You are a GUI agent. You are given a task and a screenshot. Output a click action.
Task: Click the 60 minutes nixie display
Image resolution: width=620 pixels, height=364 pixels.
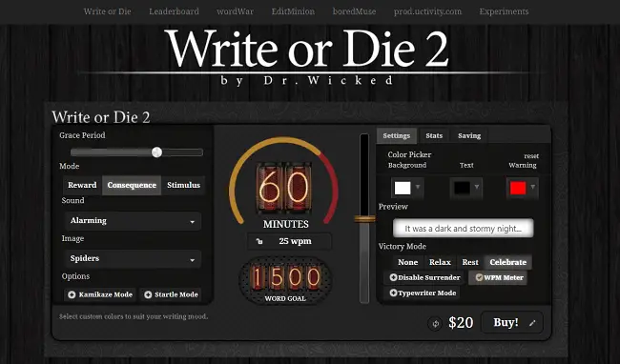[x=284, y=188]
